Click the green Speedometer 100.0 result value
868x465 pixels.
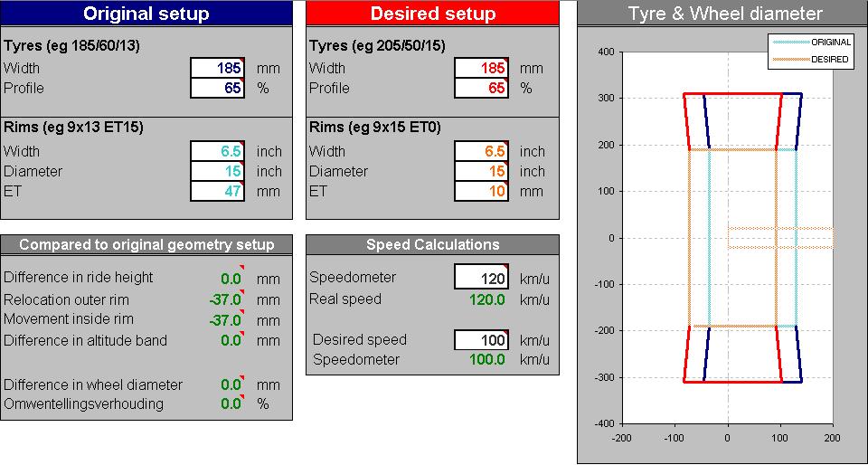coord(487,359)
